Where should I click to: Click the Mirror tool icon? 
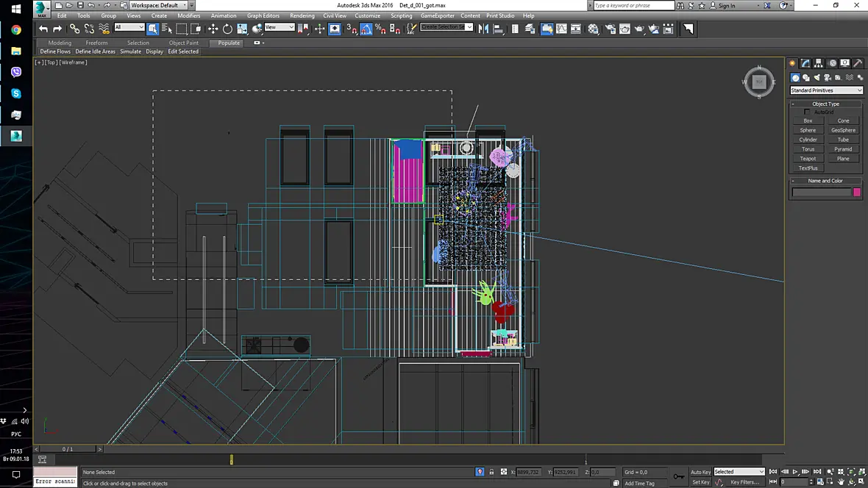pos(483,29)
